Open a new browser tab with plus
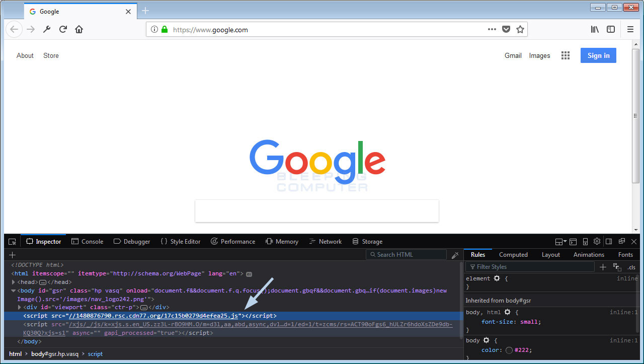Screen dimensions: 644x364 [x=145, y=11]
